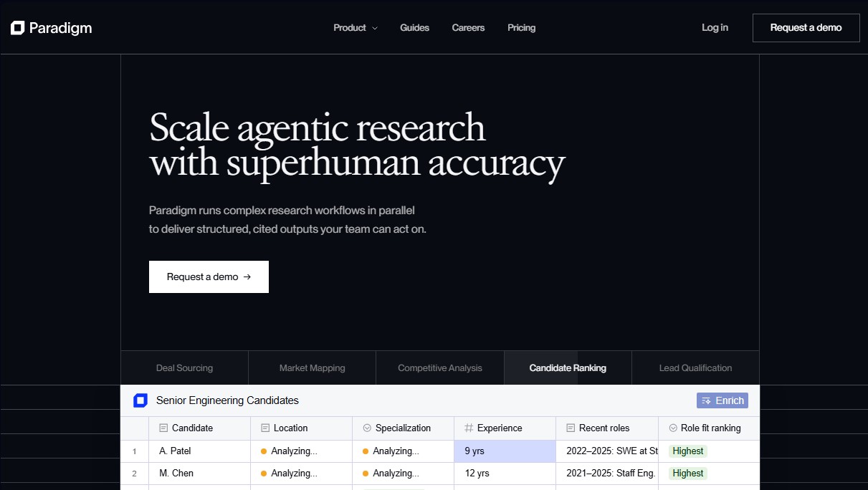
Task: Click the select icon in Specialization header
Action: click(x=367, y=428)
